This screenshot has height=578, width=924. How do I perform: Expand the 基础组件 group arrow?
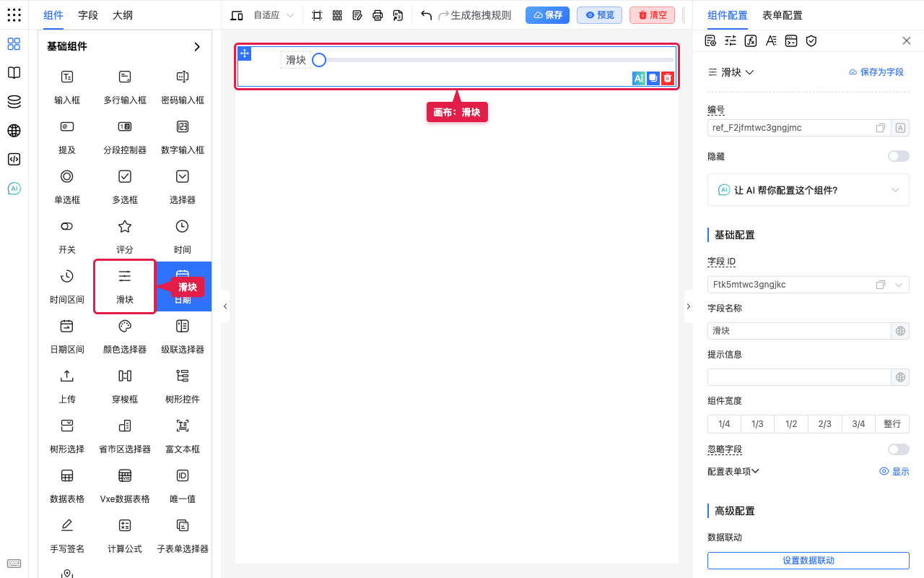[x=197, y=46]
